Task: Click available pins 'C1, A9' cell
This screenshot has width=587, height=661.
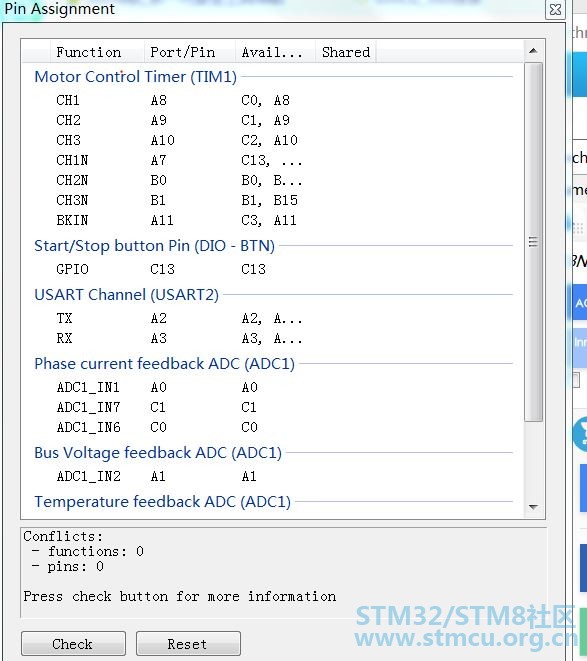Action: coord(265,120)
